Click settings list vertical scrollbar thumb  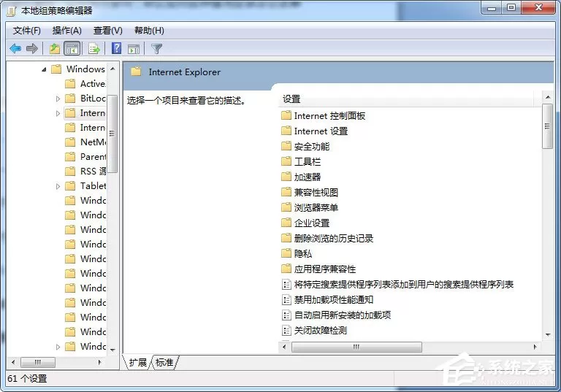[547, 126]
